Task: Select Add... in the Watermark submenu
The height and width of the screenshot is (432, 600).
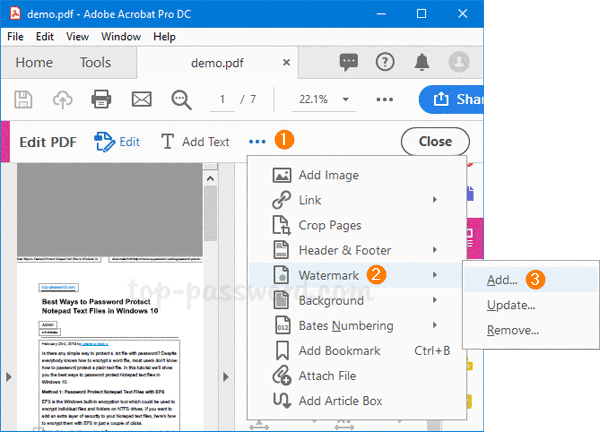Action: [502, 280]
